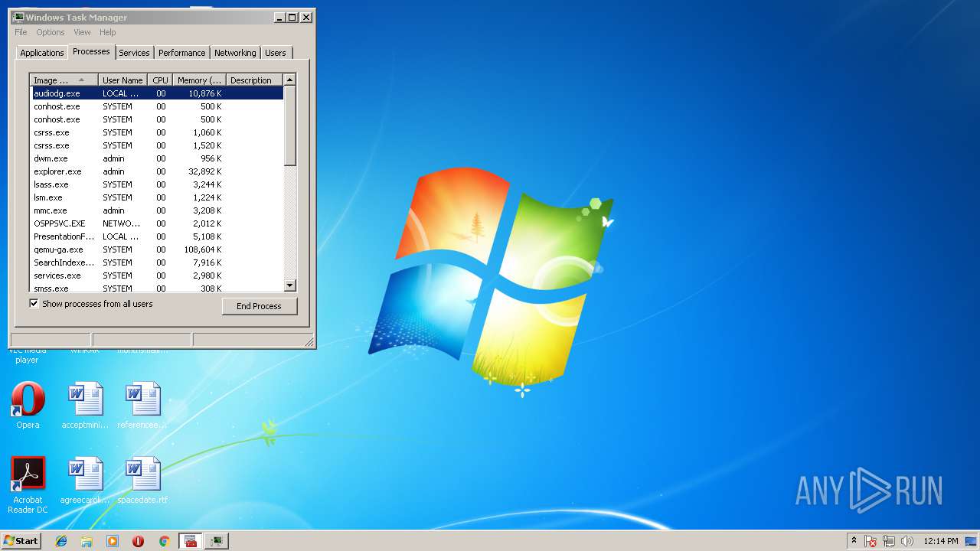Switch to the Performance tab
The height and width of the screenshot is (551, 980).
click(x=181, y=53)
